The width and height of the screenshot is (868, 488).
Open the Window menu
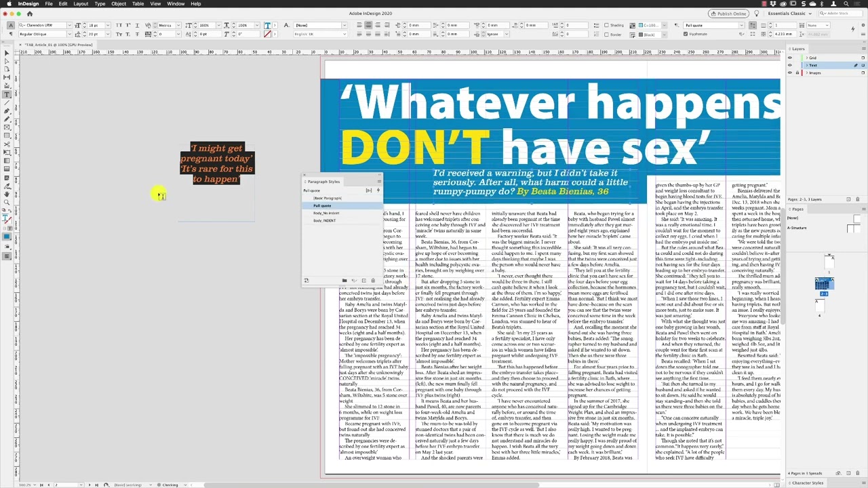pyautogui.click(x=176, y=3)
